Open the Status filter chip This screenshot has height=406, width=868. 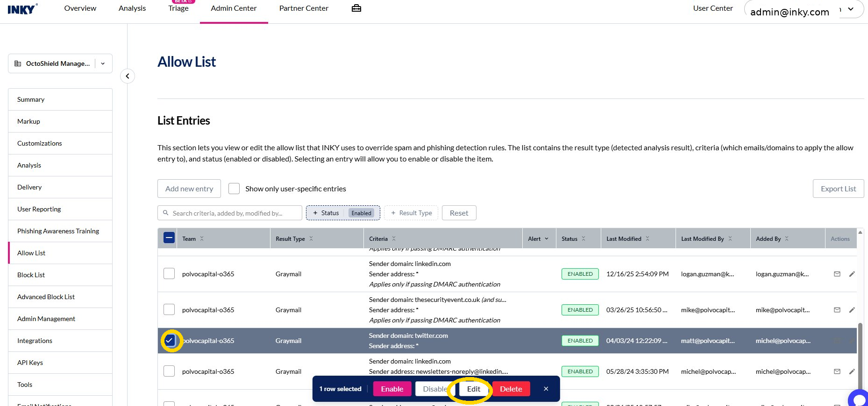click(x=343, y=213)
